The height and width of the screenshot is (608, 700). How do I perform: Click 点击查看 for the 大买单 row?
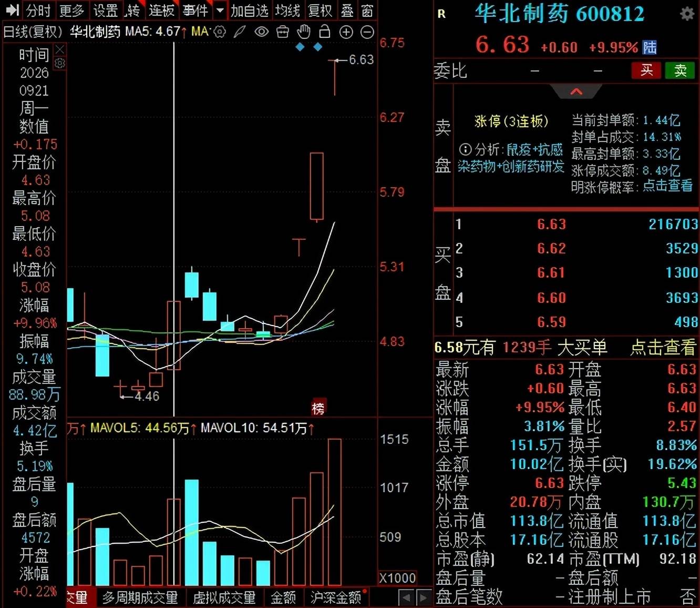click(663, 347)
